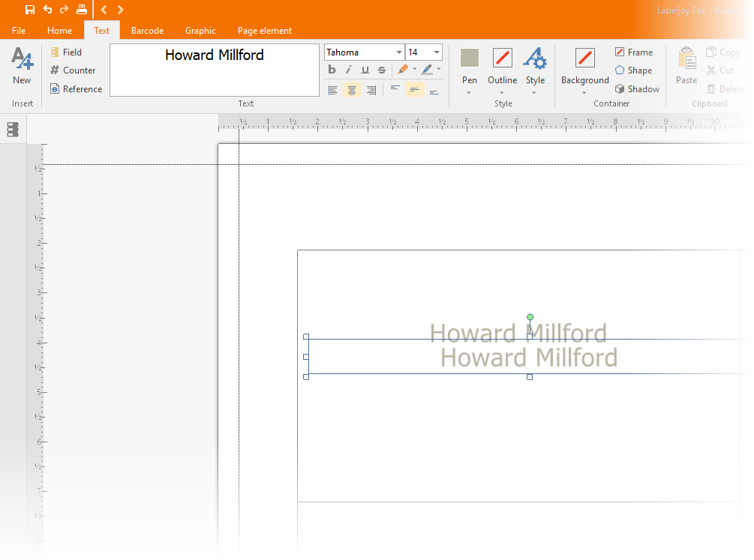Image resolution: width=754 pixels, height=560 pixels.
Task: Select the Text tab
Action: tap(101, 30)
